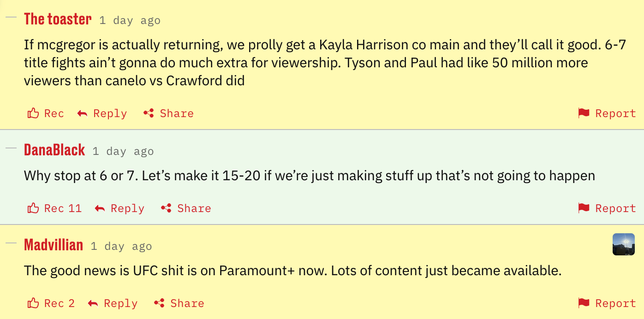Click reply arrow icon on The toaster's comment

tap(83, 113)
